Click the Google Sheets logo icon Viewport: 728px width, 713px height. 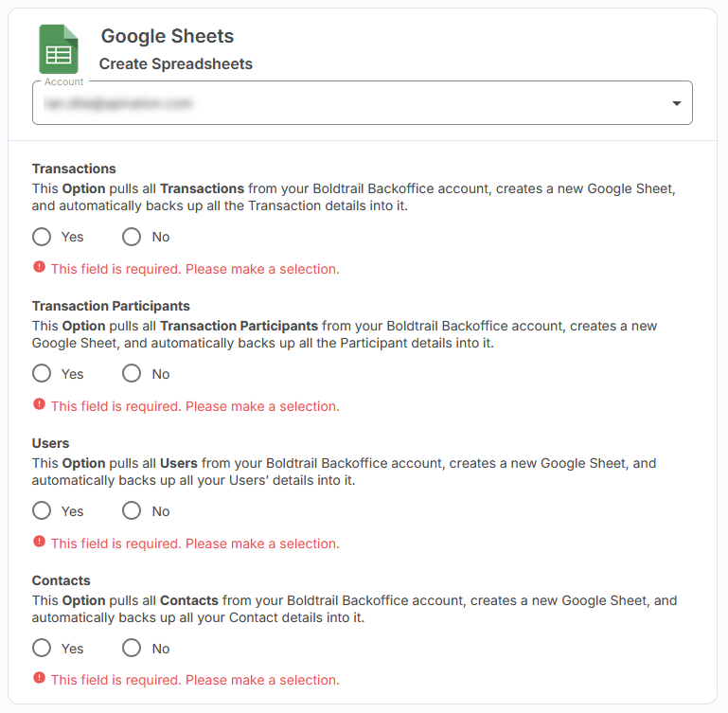click(x=59, y=49)
